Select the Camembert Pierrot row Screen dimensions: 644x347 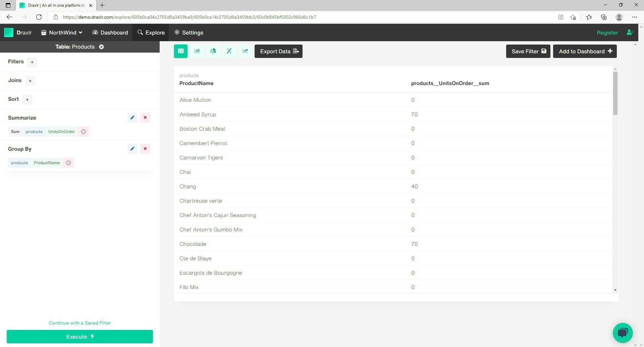(393, 143)
